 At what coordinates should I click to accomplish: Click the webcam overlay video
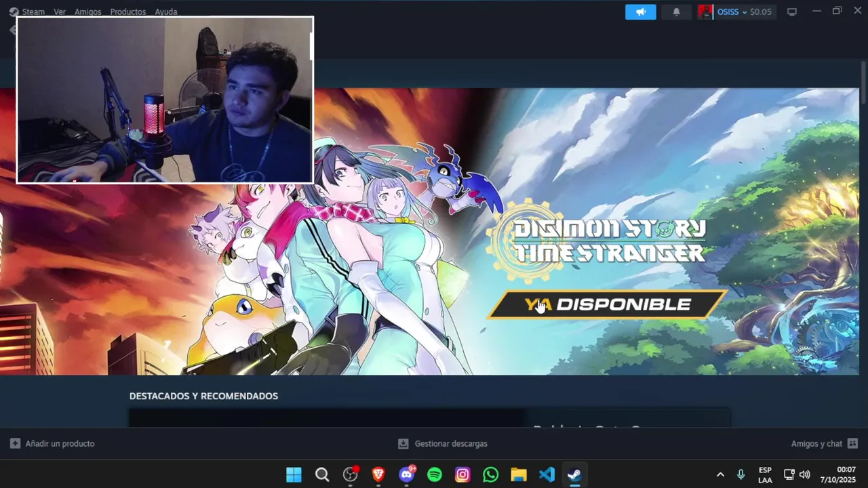pos(165,100)
